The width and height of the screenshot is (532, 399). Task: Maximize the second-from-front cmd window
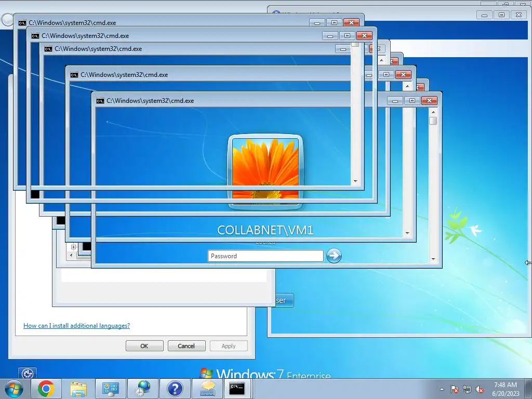click(386, 75)
